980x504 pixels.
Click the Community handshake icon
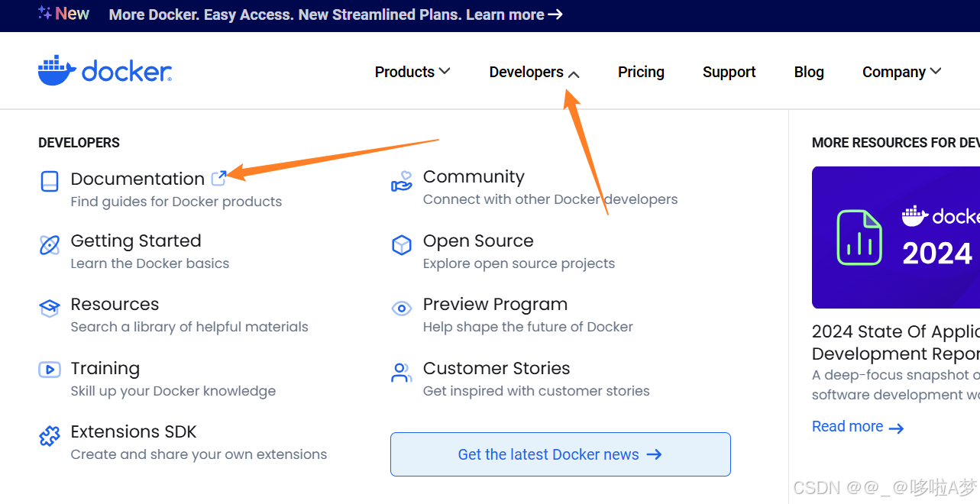(402, 181)
